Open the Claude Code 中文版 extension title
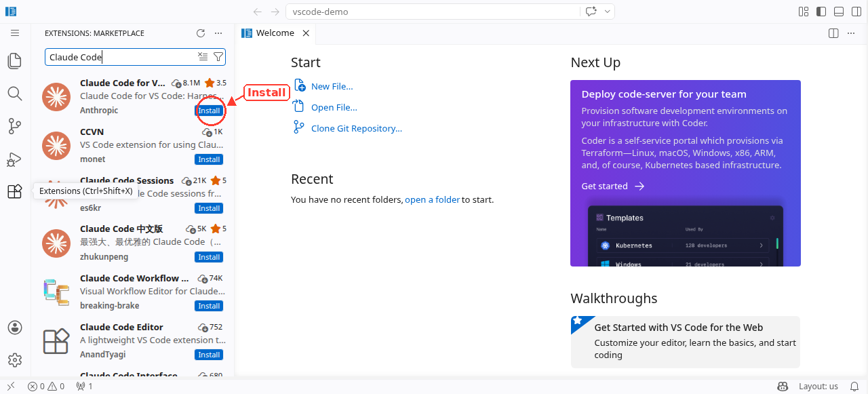The width and height of the screenshot is (868, 394). pyautogui.click(x=121, y=229)
